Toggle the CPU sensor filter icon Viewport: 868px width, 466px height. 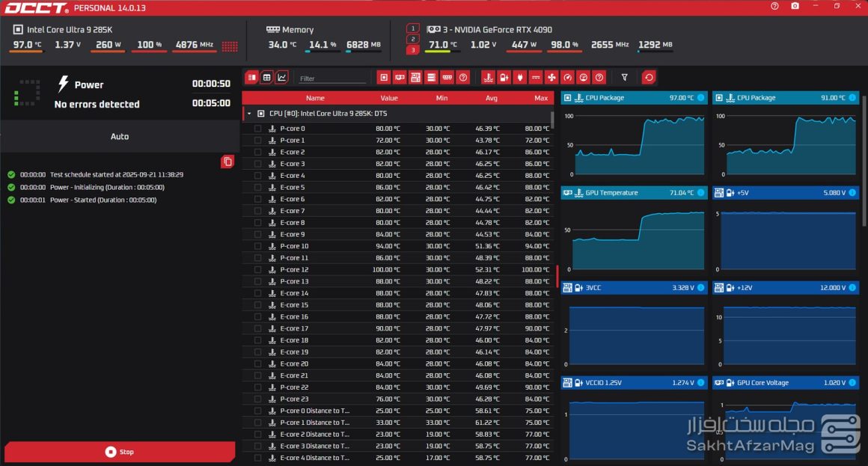coord(384,78)
